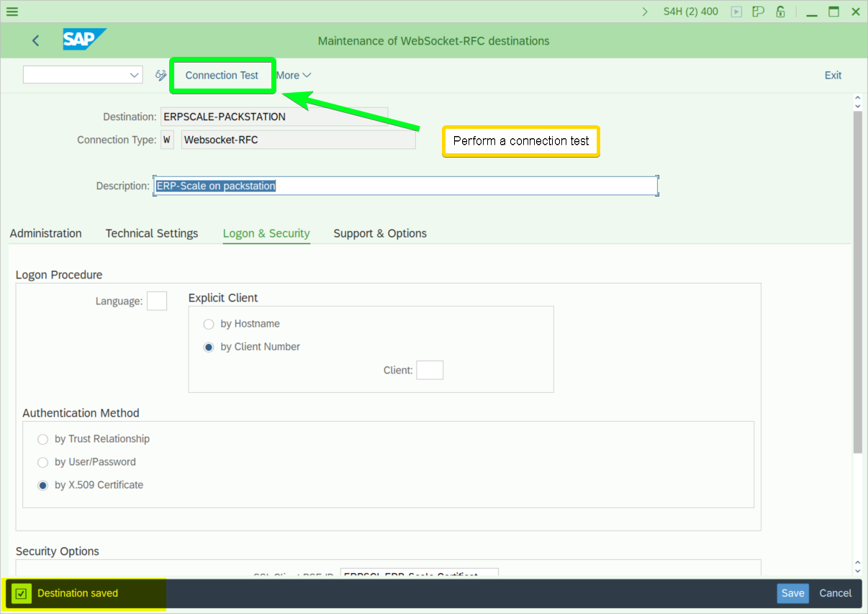Switch to the Technical Settings tab
This screenshot has height=614, width=868.
tap(152, 233)
